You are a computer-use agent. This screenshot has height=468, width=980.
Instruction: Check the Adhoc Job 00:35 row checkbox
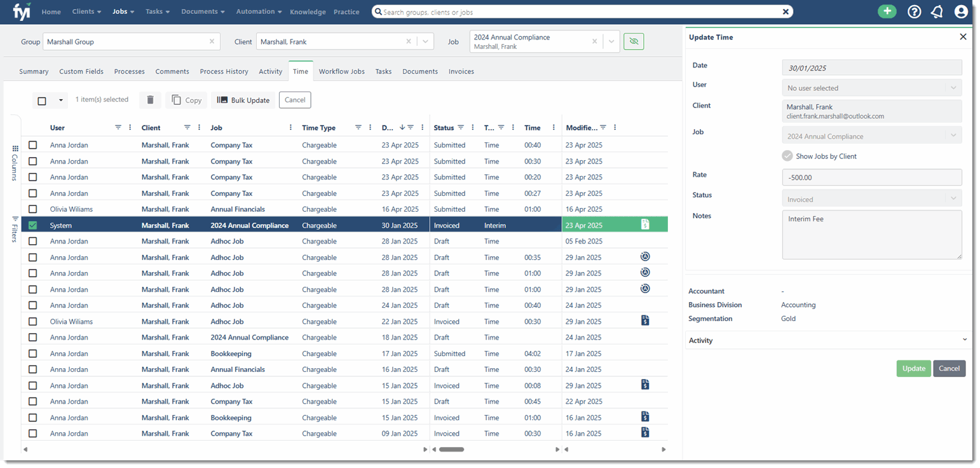tap(33, 257)
